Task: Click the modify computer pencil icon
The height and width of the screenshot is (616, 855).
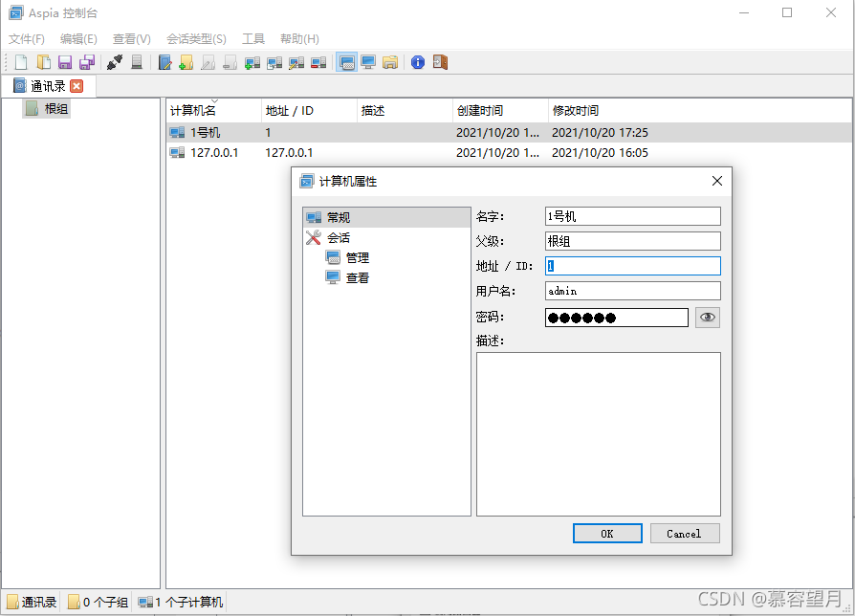Action: [x=296, y=63]
